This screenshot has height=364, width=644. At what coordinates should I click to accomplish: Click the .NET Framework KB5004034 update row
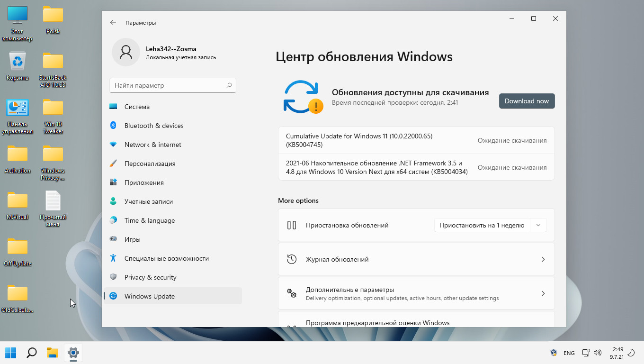416,167
